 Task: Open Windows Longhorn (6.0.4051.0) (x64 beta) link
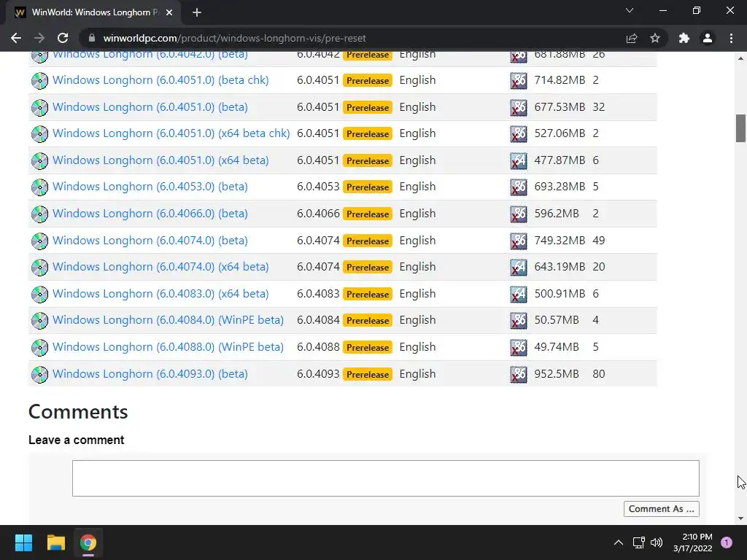pyautogui.click(x=160, y=160)
